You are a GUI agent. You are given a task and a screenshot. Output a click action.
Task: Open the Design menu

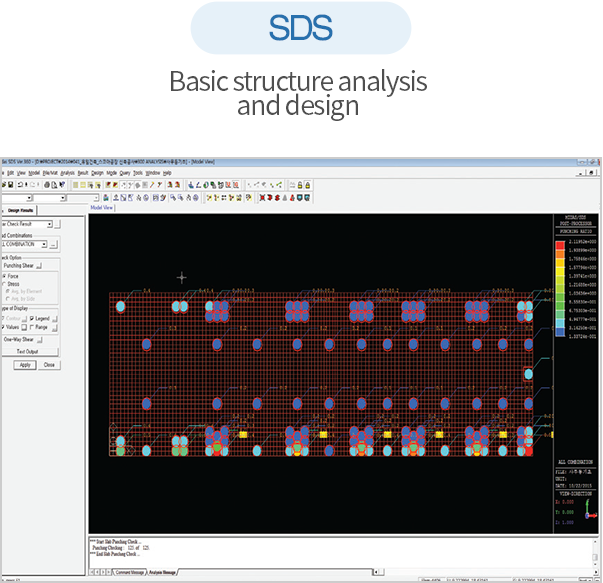97,173
